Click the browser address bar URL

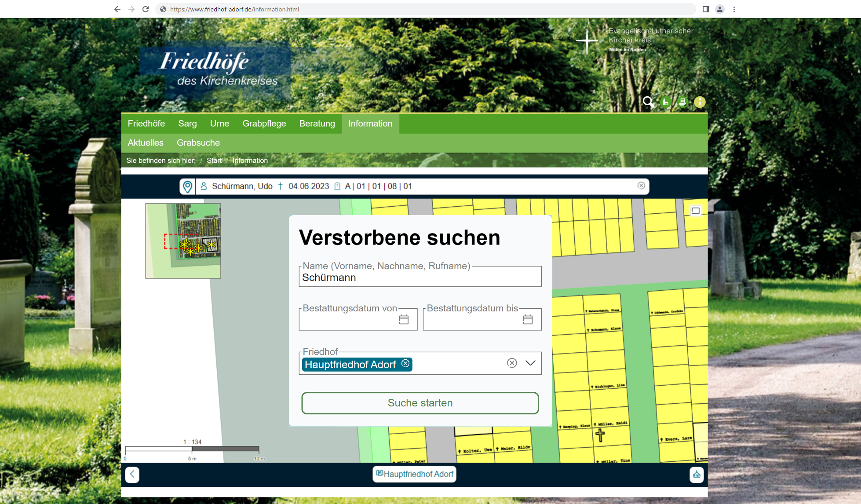pos(234,9)
